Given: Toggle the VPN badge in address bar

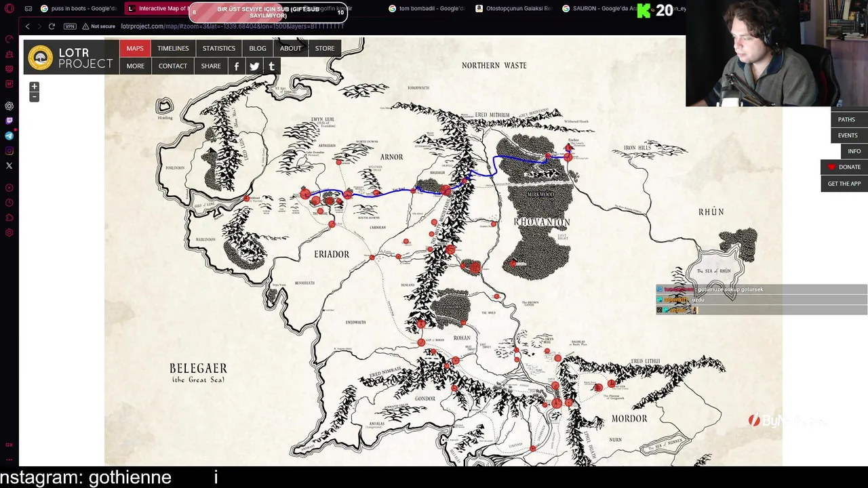Looking at the screenshot, I should pyautogui.click(x=70, y=26).
